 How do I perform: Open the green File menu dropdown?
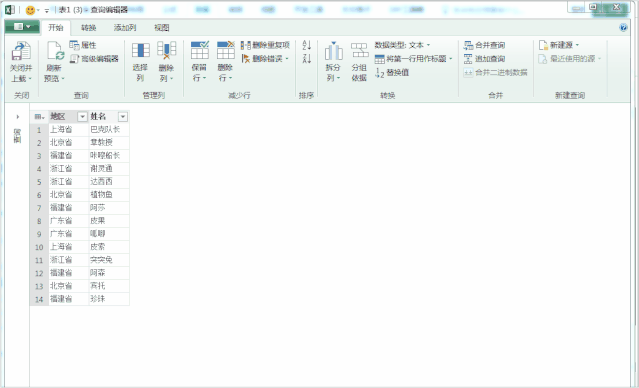click(22, 27)
